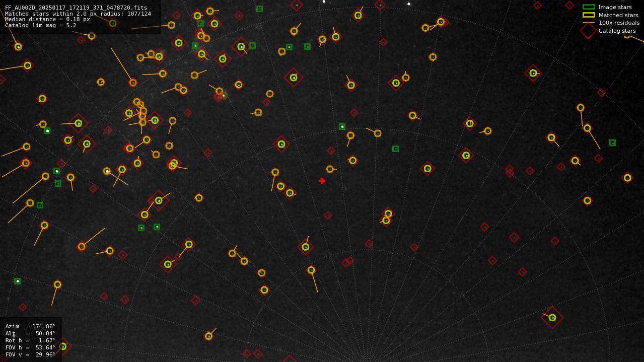Click the FF_AU002D_20250117_172119_371_0478720.fits filename text

[76, 8]
